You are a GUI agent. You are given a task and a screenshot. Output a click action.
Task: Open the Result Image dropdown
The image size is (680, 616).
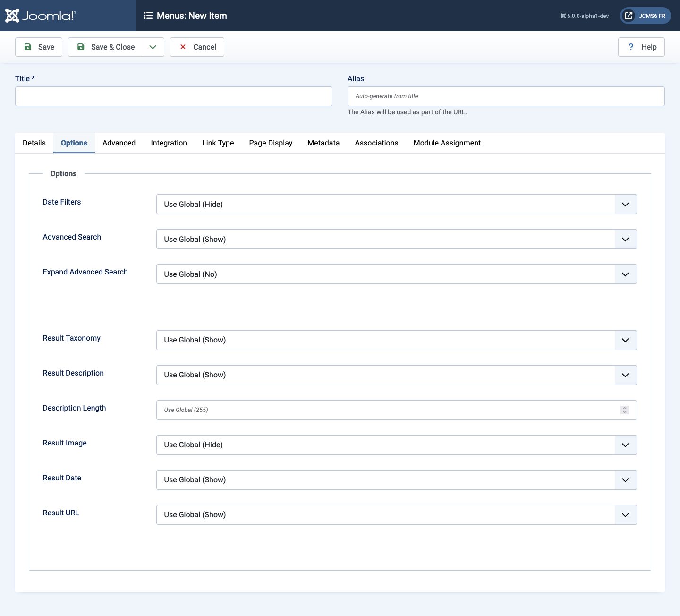[x=397, y=445]
